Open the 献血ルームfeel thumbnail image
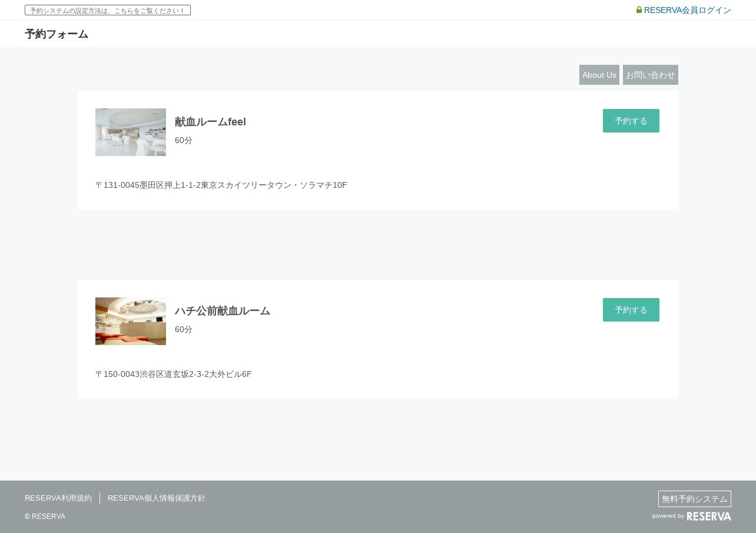Viewport: 756px width, 533px height. click(x=131, y=132)
